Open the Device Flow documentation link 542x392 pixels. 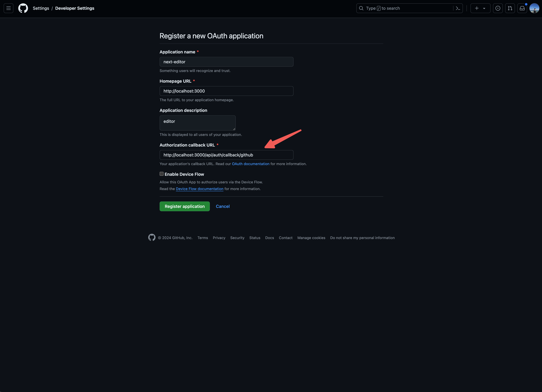(x=199, y=189)
